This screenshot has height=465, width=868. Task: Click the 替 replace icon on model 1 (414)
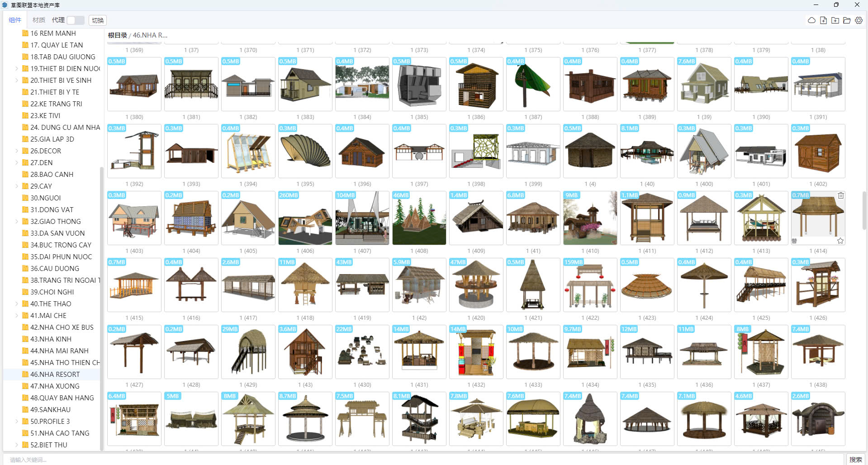click(794, 241)
